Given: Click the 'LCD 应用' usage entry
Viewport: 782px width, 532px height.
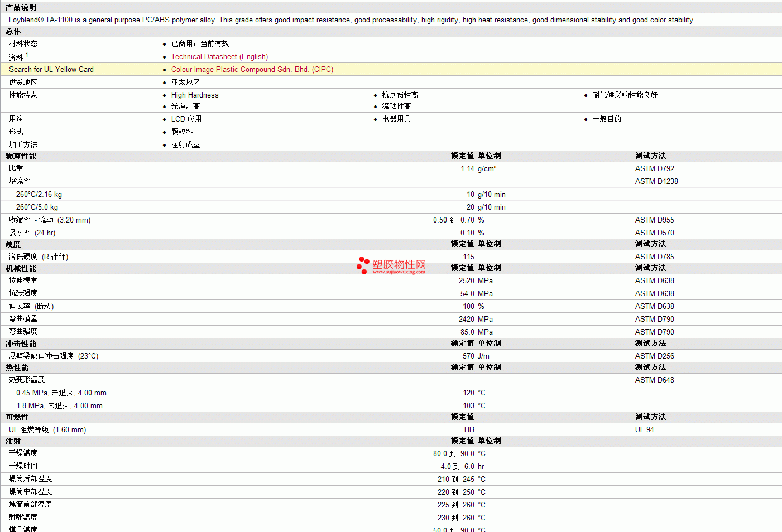Looking at the screenshot, I should tap(186, 119).
